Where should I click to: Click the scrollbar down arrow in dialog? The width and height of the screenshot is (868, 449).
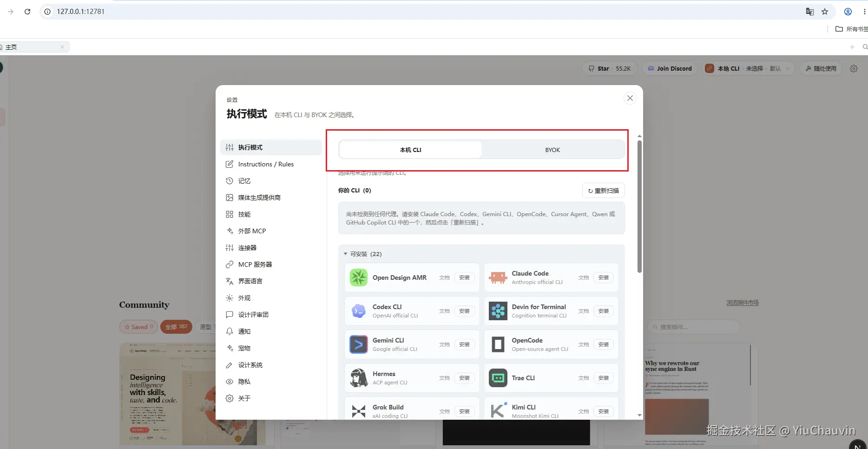639,415
